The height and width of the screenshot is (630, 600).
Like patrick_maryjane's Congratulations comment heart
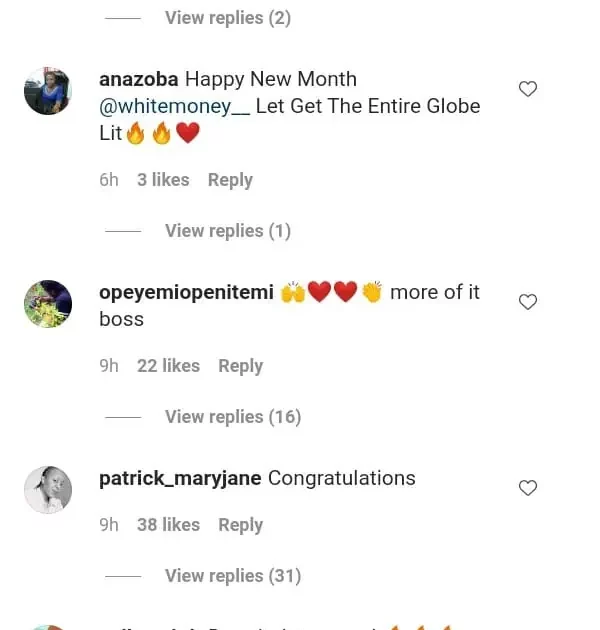click(x=528, y=488)
